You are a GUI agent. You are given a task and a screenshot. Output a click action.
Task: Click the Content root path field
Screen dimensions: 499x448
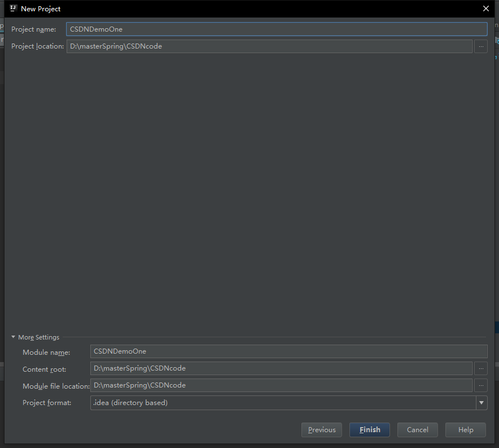[x=281, y=368]
